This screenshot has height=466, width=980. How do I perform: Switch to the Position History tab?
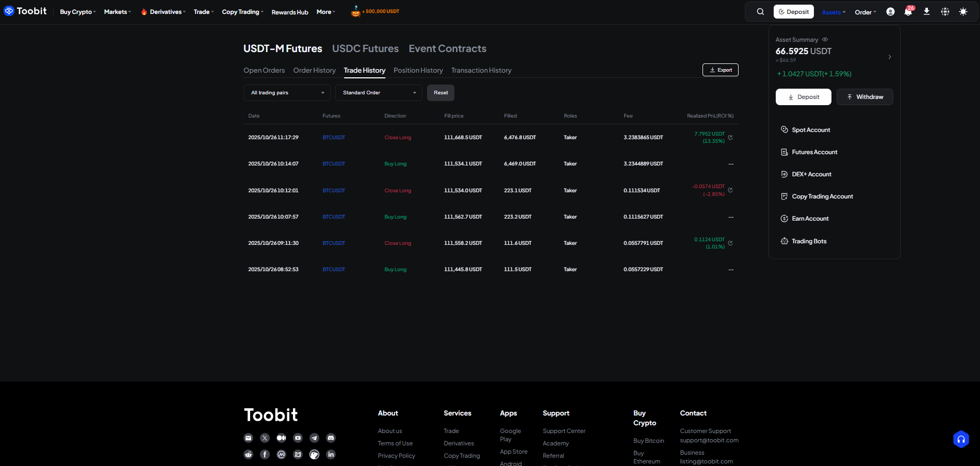coord(418,71)
